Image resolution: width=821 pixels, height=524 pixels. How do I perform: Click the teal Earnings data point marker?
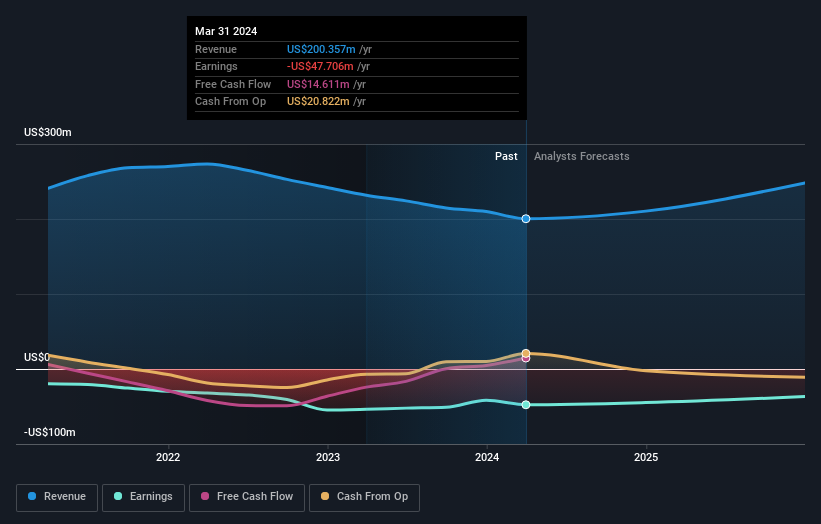pos(526,405)
